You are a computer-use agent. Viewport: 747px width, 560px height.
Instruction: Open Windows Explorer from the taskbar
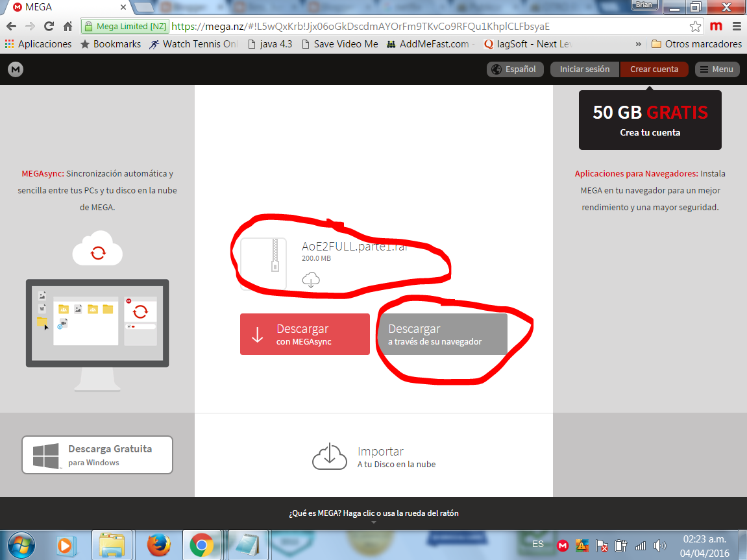pos(112,545)
